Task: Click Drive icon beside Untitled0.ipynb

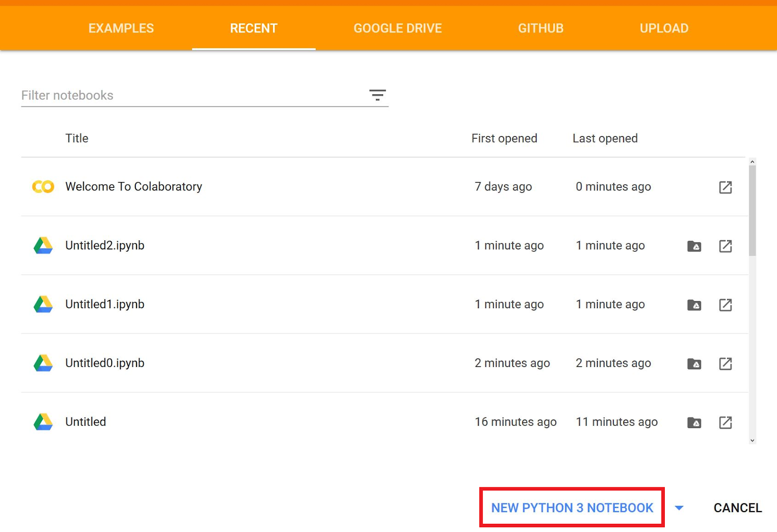Action: point(43,363)
